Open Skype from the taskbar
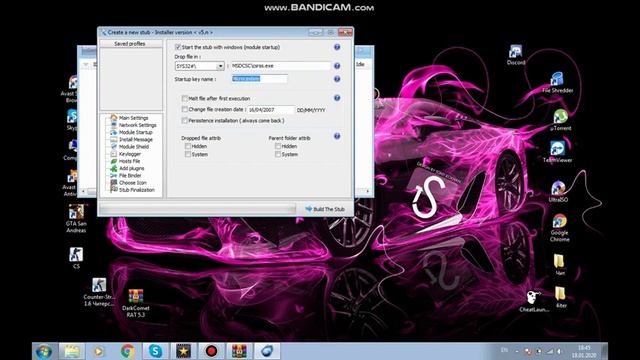 [155, 351]
